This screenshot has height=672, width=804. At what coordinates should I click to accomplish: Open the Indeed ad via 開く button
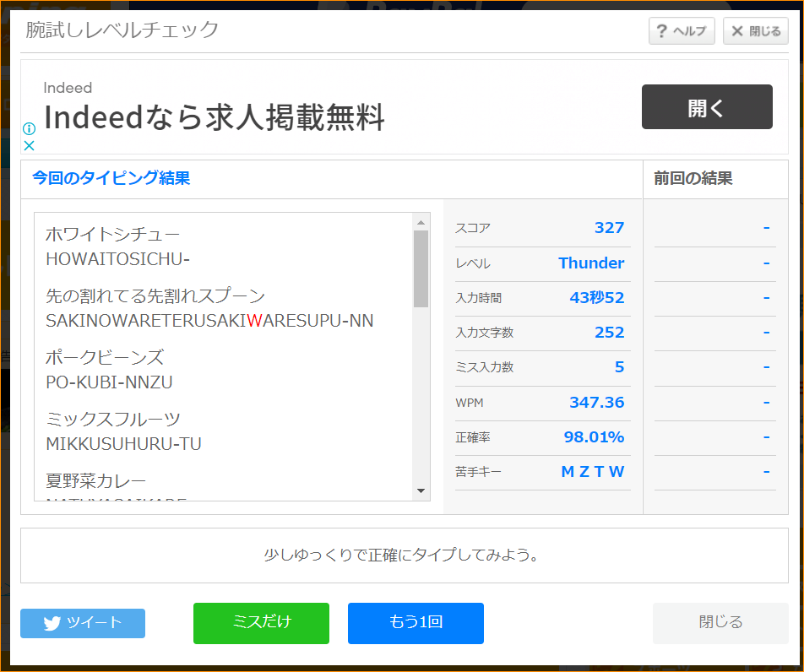pos(707,106)
